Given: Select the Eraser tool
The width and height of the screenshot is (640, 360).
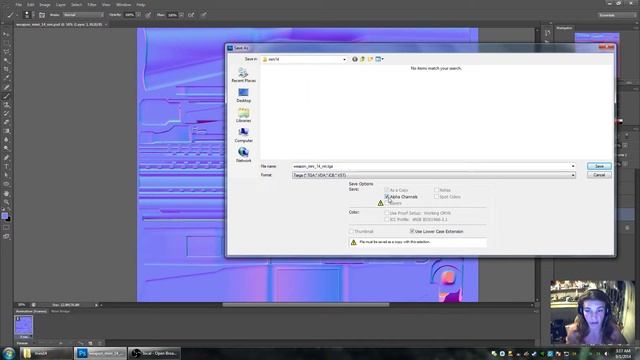Looking at the screenshot, I should coord(6,122).
